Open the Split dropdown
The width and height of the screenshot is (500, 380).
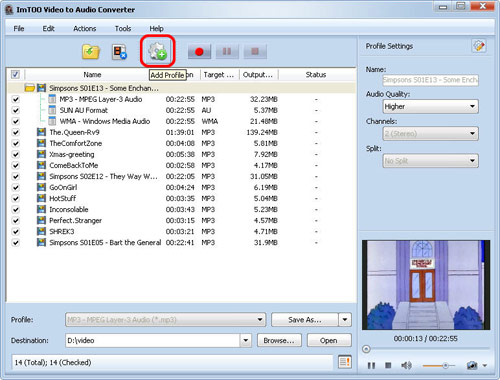430,161
